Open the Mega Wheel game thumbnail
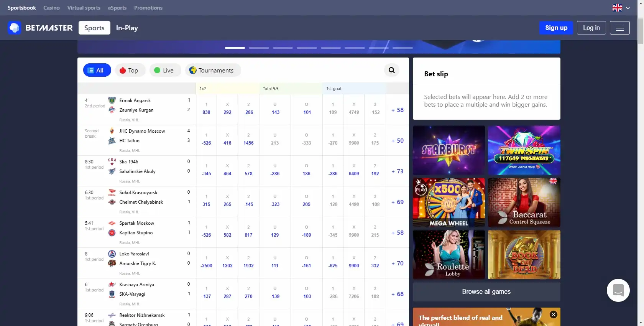The height and width of the screenshot is (326, 644). [449, 203]
